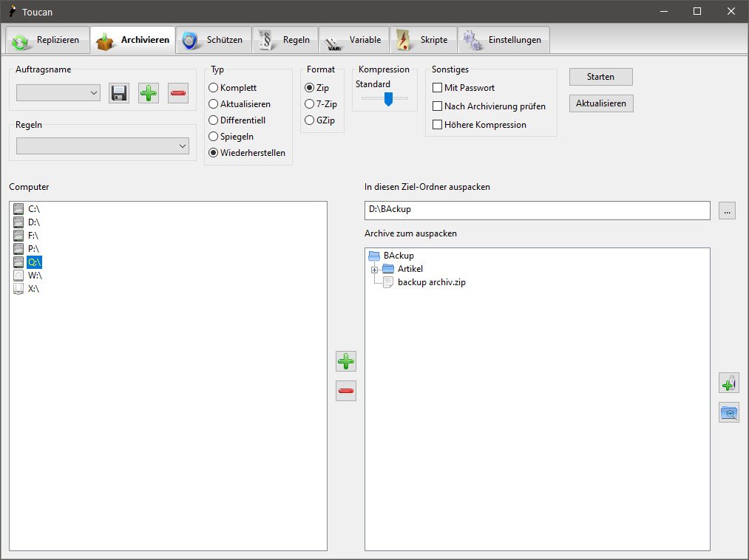
Task: Choose the Differentiell type
Action: click(237, 120)
